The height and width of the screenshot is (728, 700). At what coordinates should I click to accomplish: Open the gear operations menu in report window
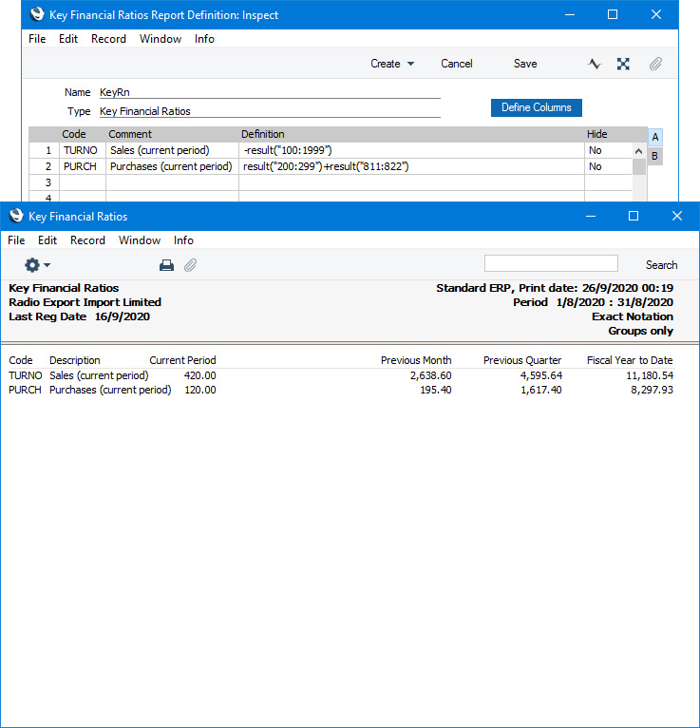click(37, 265)
